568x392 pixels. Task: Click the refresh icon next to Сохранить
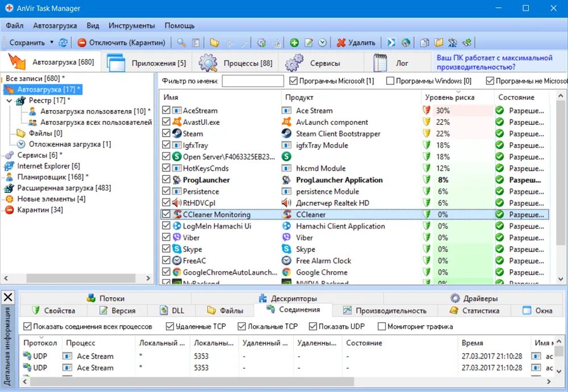(62, 43)
